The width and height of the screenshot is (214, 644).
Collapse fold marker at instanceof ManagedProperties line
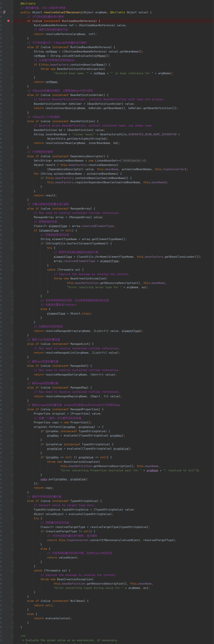point(12,409)
